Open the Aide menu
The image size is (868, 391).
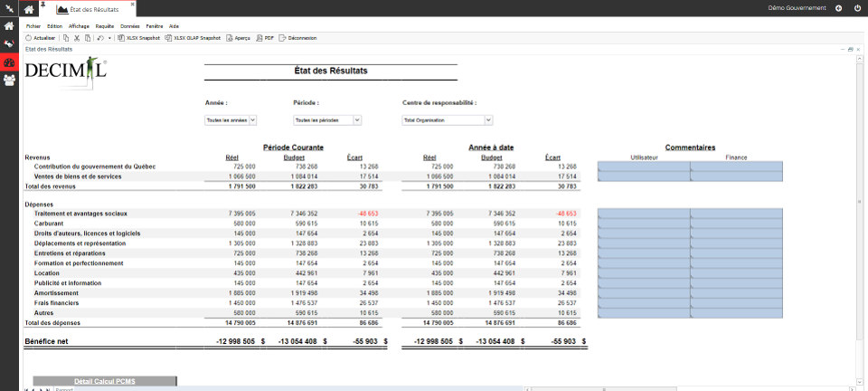(174, 26)
